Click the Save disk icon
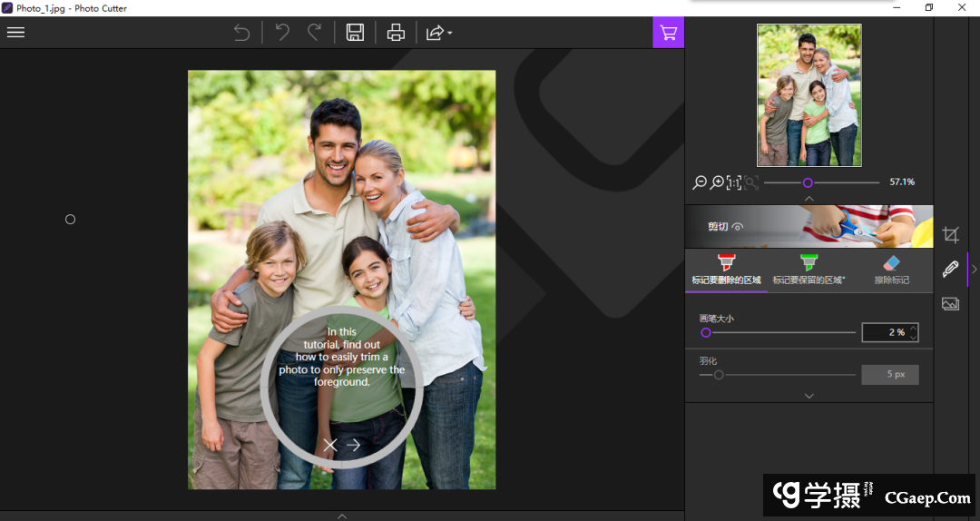The image size is (980, 521). coord(355,33)
